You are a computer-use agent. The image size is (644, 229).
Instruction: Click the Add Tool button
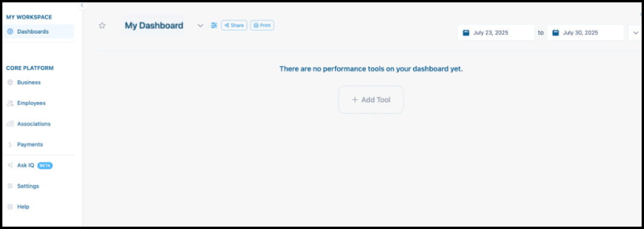[x=371, y=100]
